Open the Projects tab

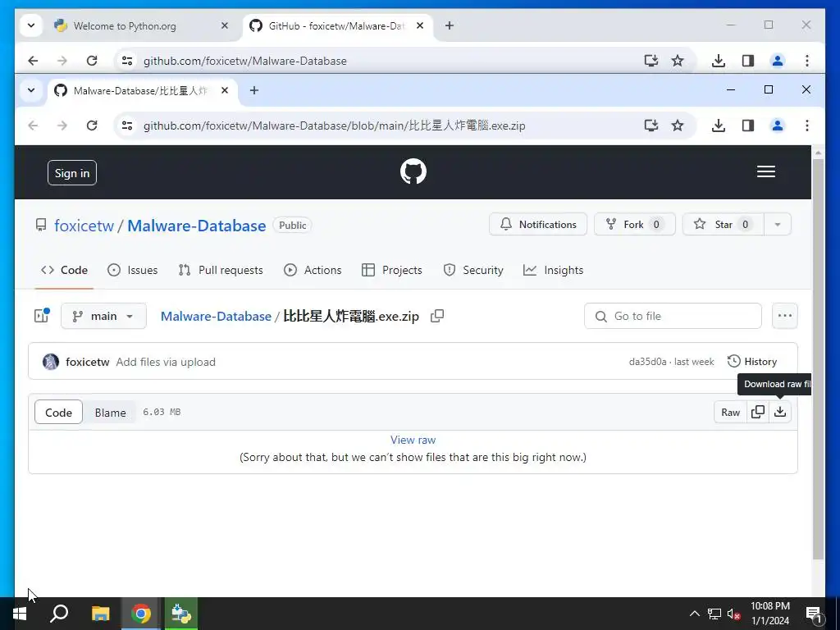click(x=392, y=270)
